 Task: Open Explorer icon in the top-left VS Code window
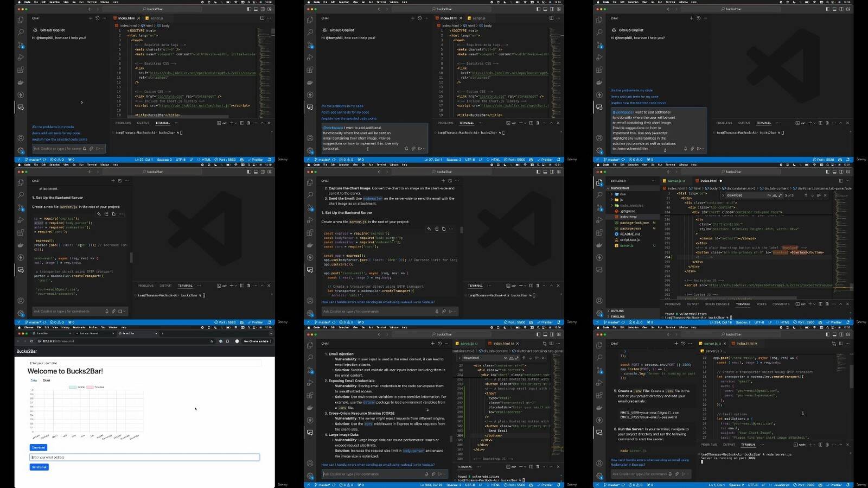tap(21, 20)
